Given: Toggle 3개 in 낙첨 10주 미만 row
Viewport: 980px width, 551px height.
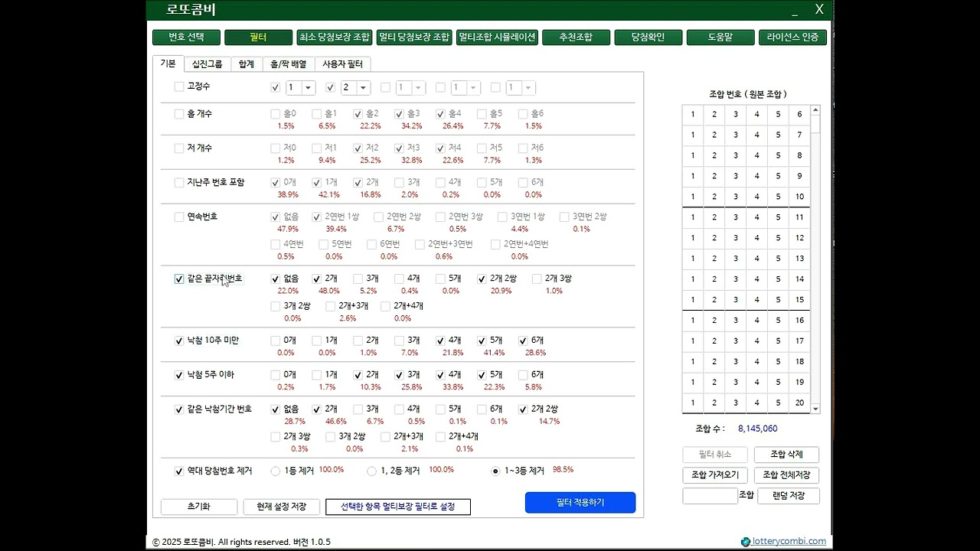Looking at the screenshot, I should pyautogui.click(x=399, y=341).
